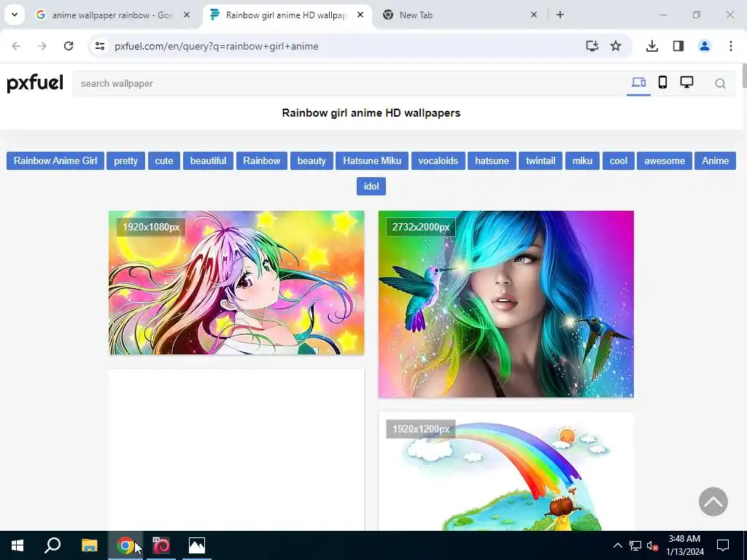Open Chrome downloads
Viewport: 747px width, 560px height.
click(x=651, y=46)
